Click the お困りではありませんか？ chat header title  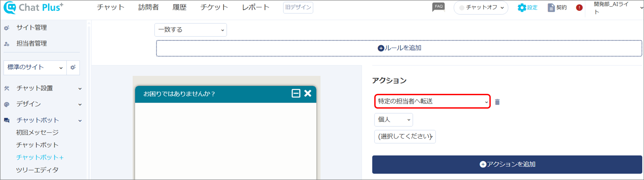click(179, 94)
